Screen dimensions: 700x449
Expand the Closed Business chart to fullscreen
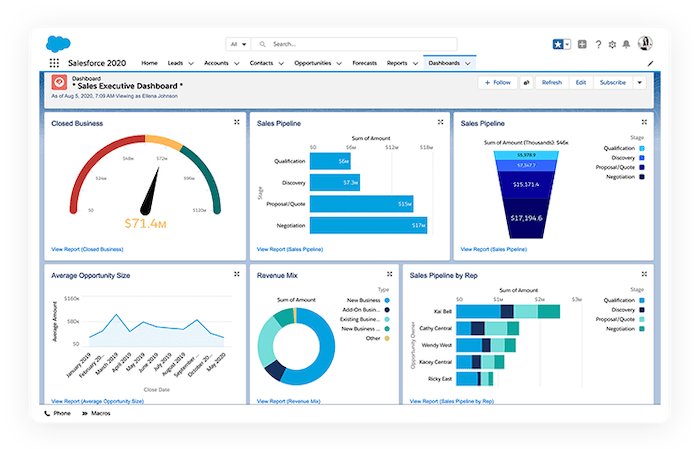(x=236, y=122)
